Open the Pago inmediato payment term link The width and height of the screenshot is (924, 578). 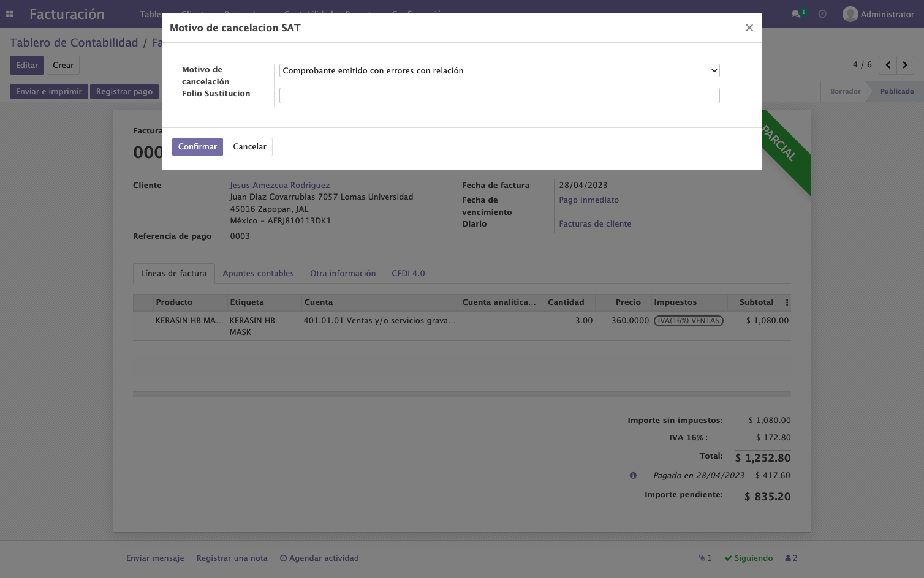[x=589, y=200]
